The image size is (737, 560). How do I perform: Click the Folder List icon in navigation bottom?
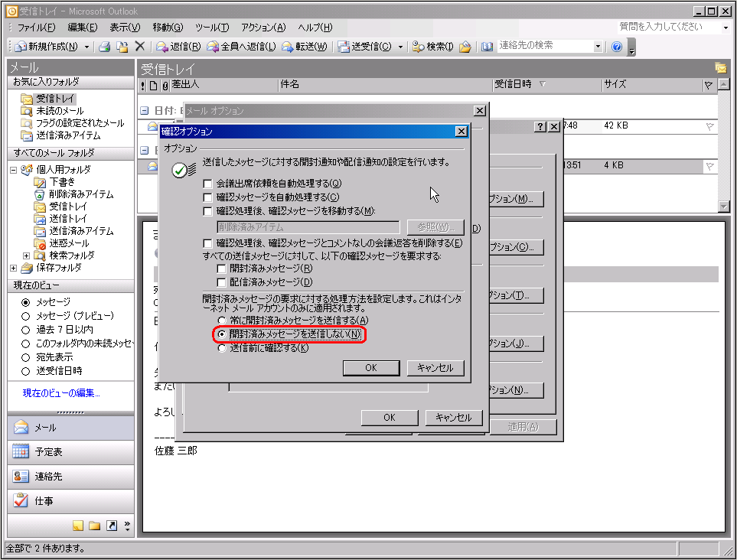[94, 526]
